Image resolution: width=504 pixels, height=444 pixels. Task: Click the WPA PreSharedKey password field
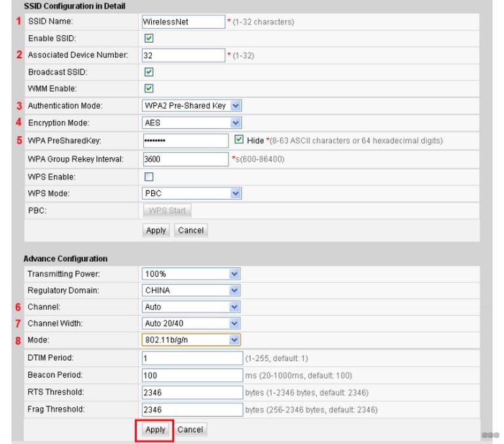coord(186,141)
